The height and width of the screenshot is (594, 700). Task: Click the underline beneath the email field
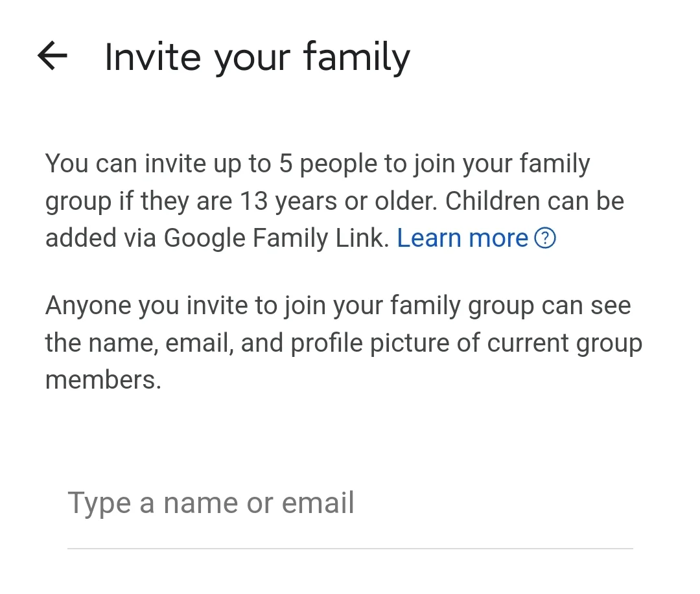tap(350, 548)
